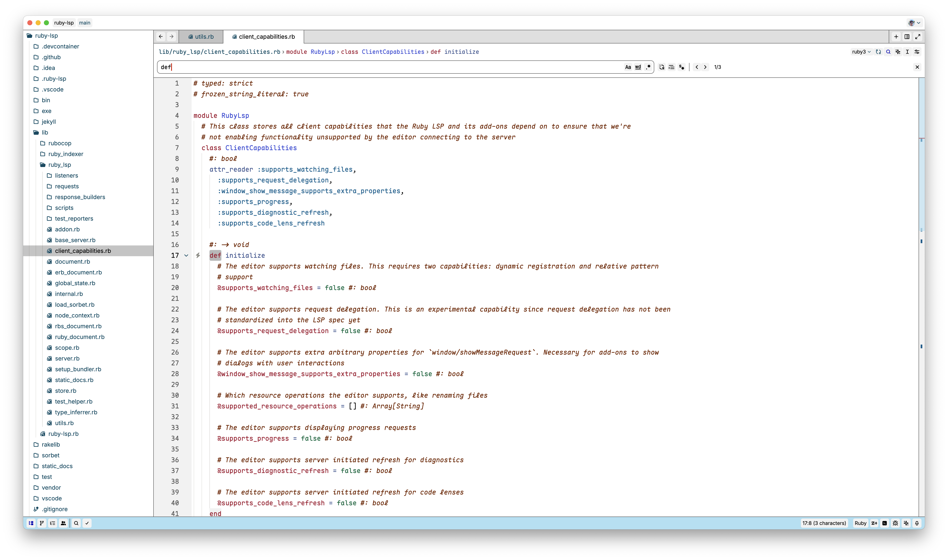
Task: Toggle case sensitive search (Aa)
Action: point(628,67)
